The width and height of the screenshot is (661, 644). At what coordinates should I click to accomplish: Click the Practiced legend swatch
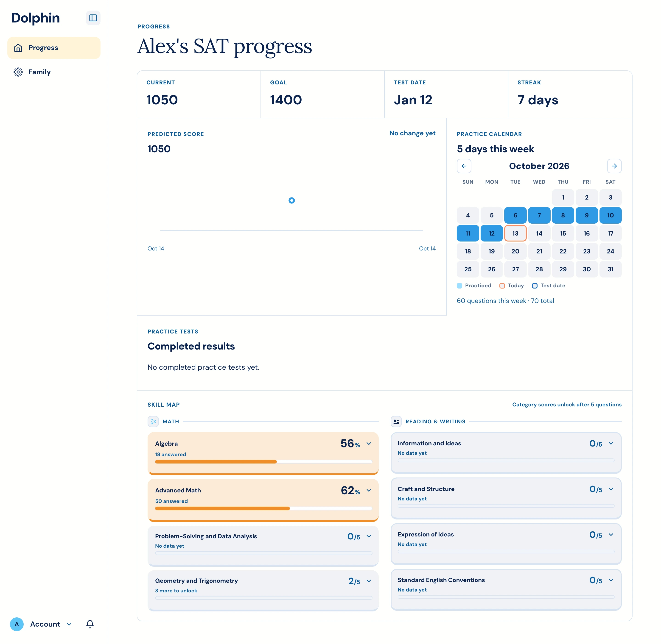point(459,286)
